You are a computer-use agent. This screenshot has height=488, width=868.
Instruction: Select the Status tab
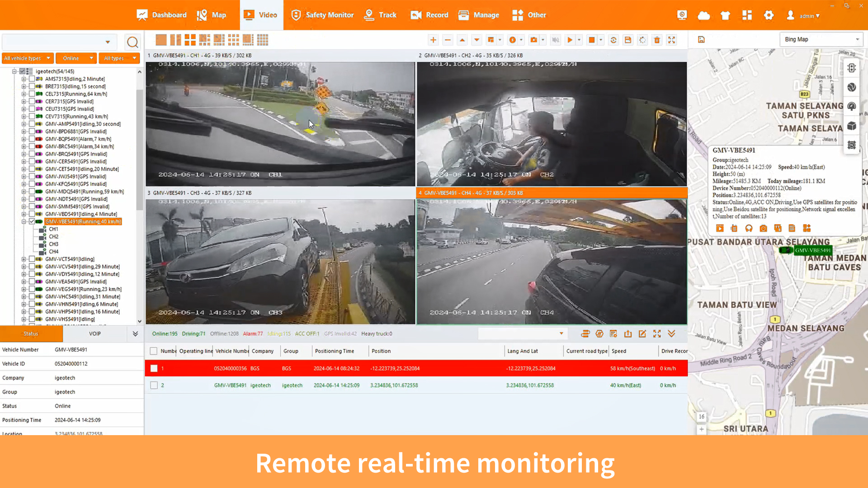[x=31, y=333]
